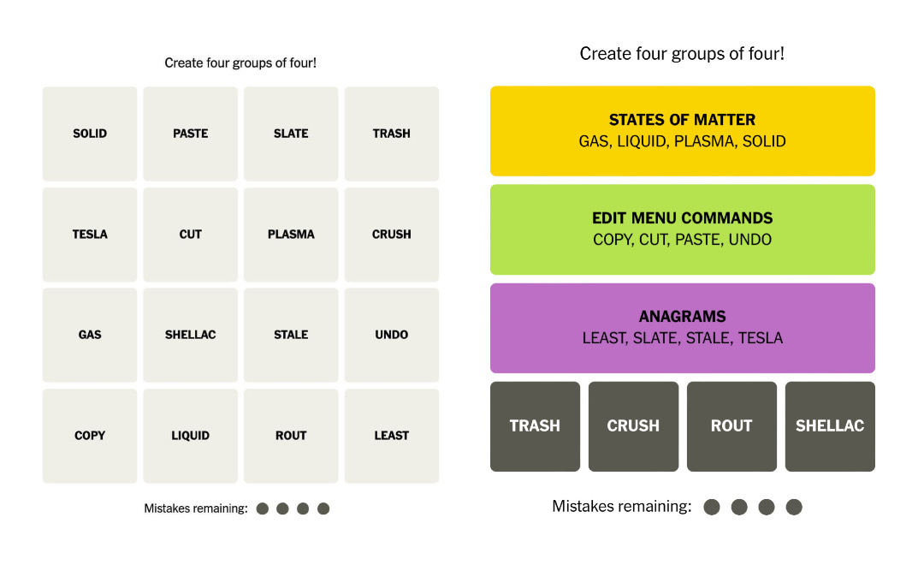Click the STALE word tile
Screen dimensions: 924x565
pyautogui.click(x=291, y=335)
